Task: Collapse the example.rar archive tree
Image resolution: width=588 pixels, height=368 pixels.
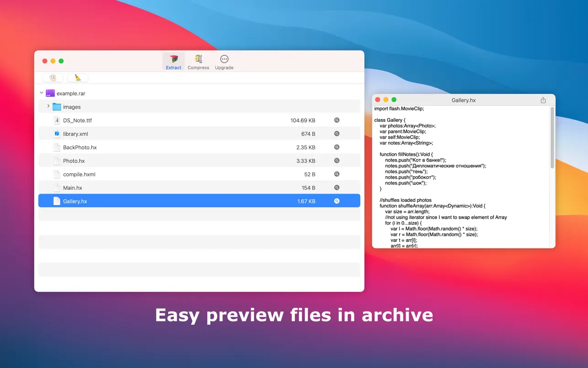Action: coord(42,93)
